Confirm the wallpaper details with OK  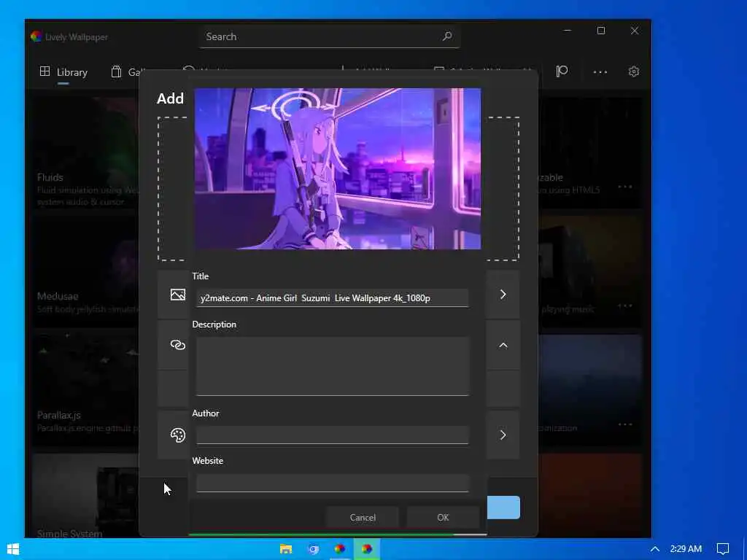[443, 517]
